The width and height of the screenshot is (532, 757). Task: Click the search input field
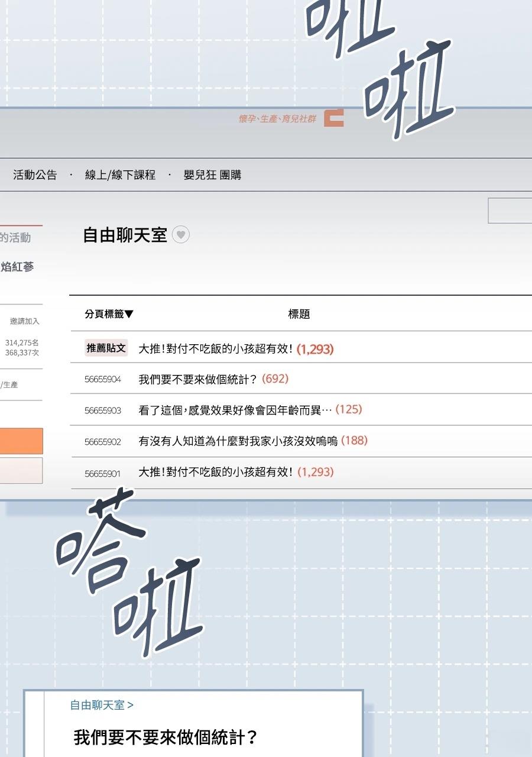click(x=510, y=211)
